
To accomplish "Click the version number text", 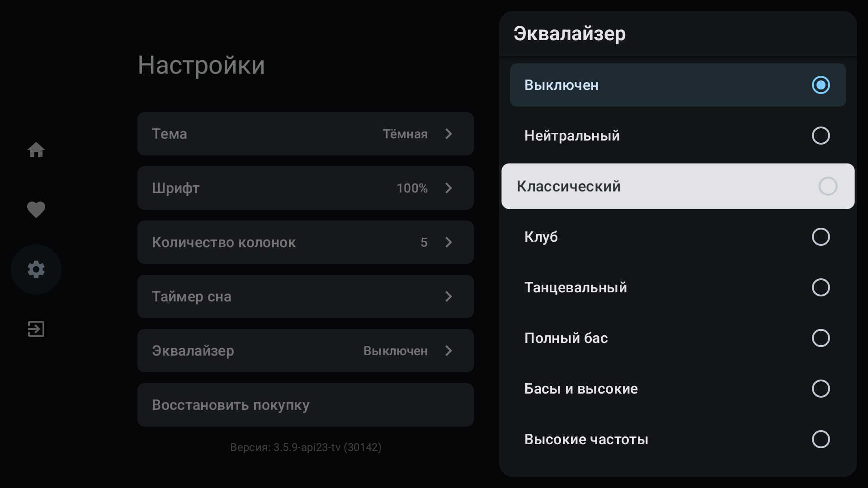I will click(306, 447).
